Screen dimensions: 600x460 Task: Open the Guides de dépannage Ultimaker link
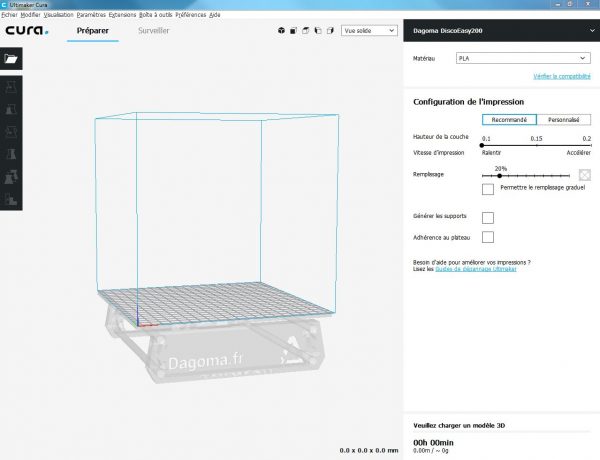coord(476,269)
